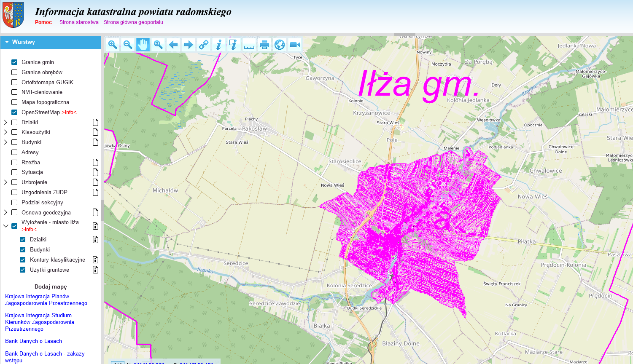Expand the Działki layer group
This screenshot has width=633, height=364.
(x=5, y=122)
